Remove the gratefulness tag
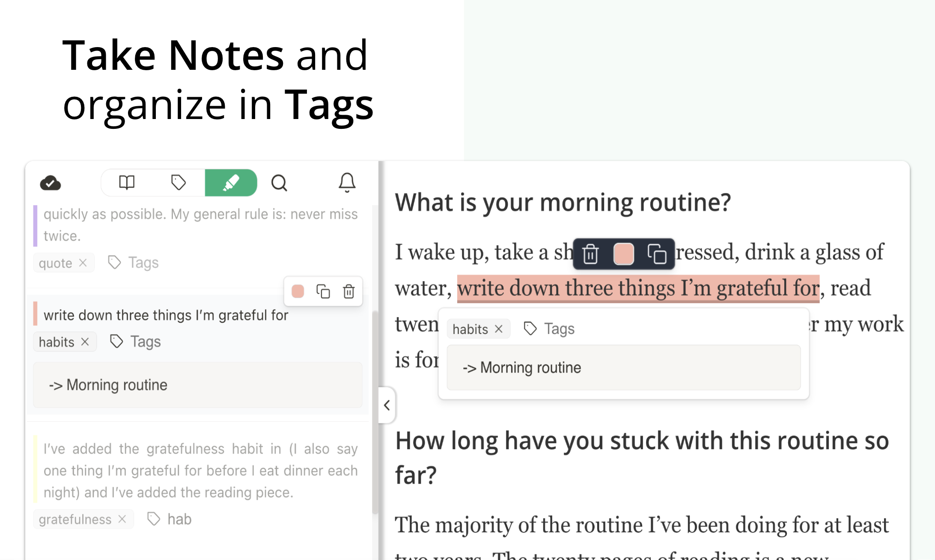 click(122, 519)
